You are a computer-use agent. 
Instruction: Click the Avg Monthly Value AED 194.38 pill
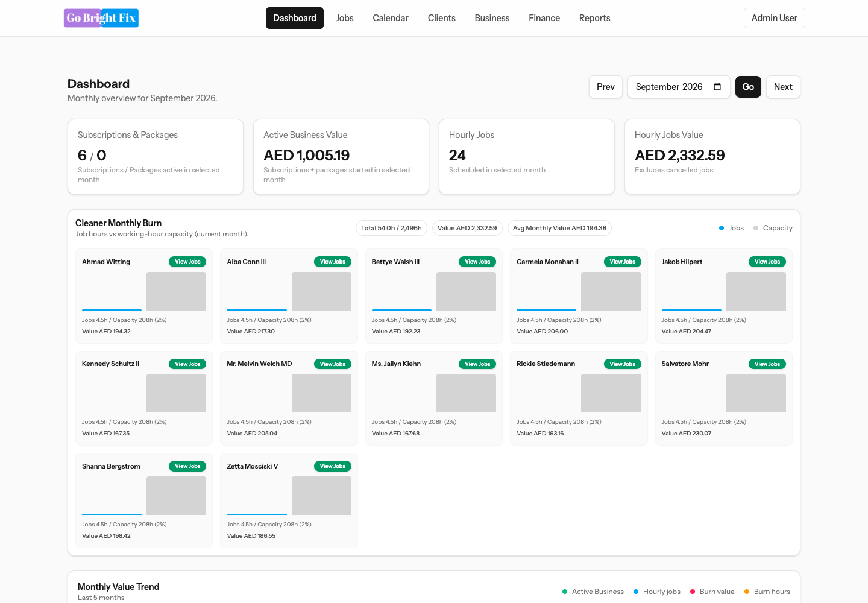pos(559,228)
